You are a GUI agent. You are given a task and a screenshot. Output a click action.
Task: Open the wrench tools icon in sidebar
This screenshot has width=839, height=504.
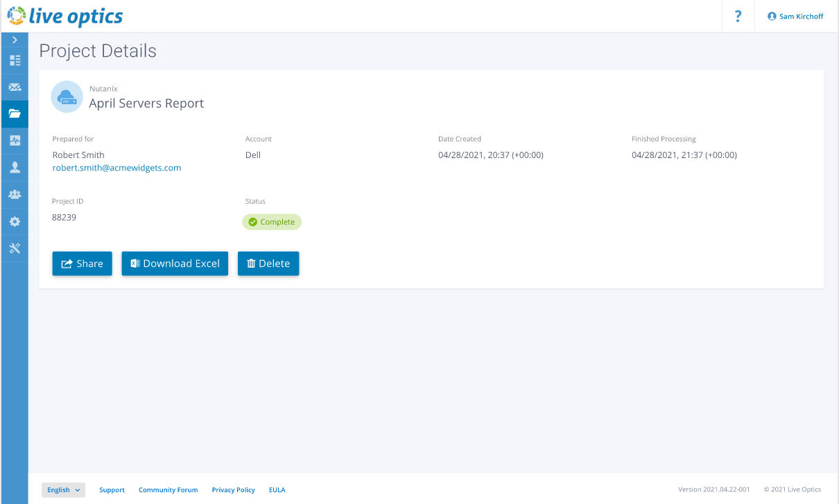coord(15,248)
